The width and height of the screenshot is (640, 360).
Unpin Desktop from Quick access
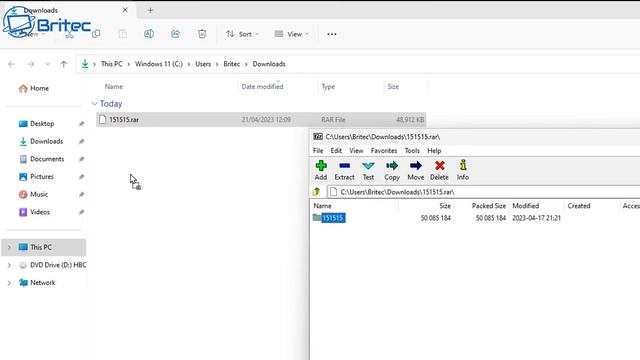tap(81, 124)
